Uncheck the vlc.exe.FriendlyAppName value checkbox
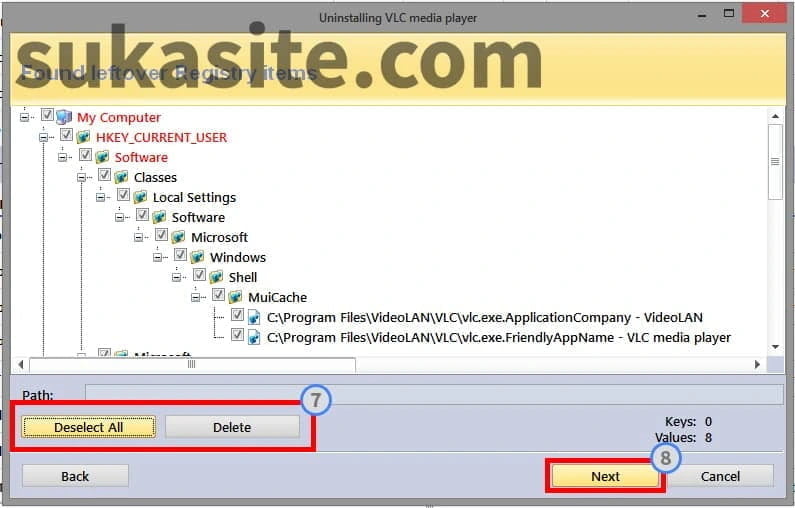 tap(237, 335)
